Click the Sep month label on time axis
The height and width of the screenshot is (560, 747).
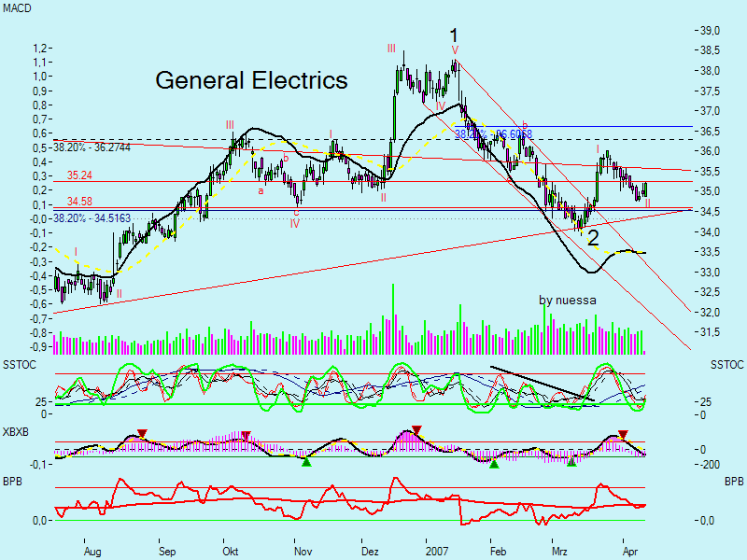[x=167, y=552]
